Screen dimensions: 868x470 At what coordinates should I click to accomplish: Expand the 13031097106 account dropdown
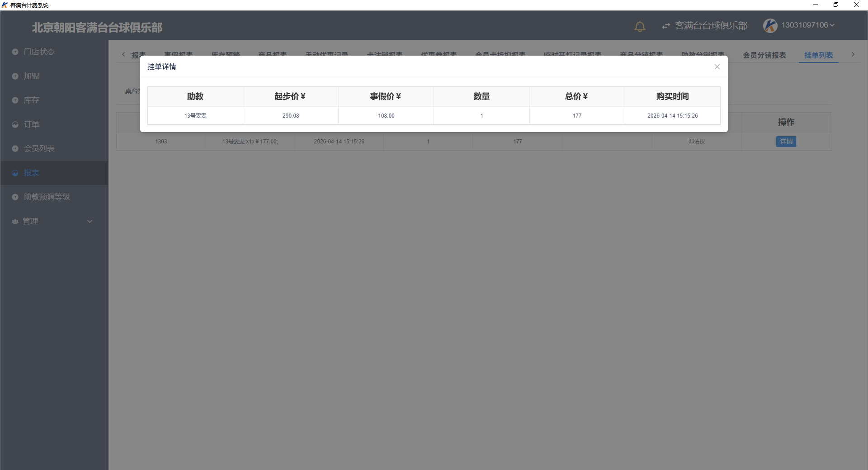pos(807,25)
